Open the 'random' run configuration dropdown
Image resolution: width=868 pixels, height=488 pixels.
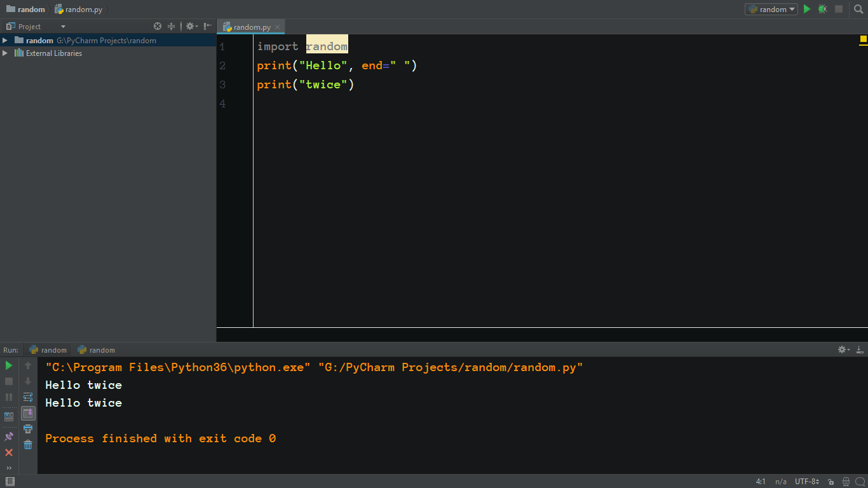771,9
